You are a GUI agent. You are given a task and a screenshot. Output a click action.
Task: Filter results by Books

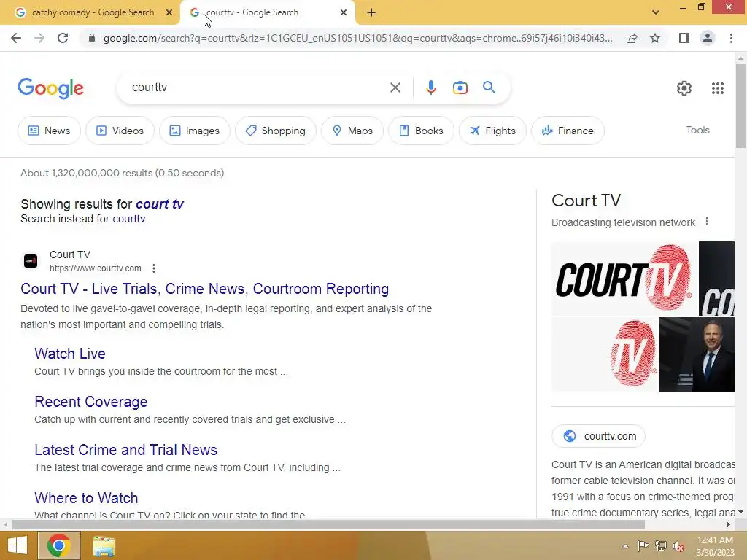point(421,131)
